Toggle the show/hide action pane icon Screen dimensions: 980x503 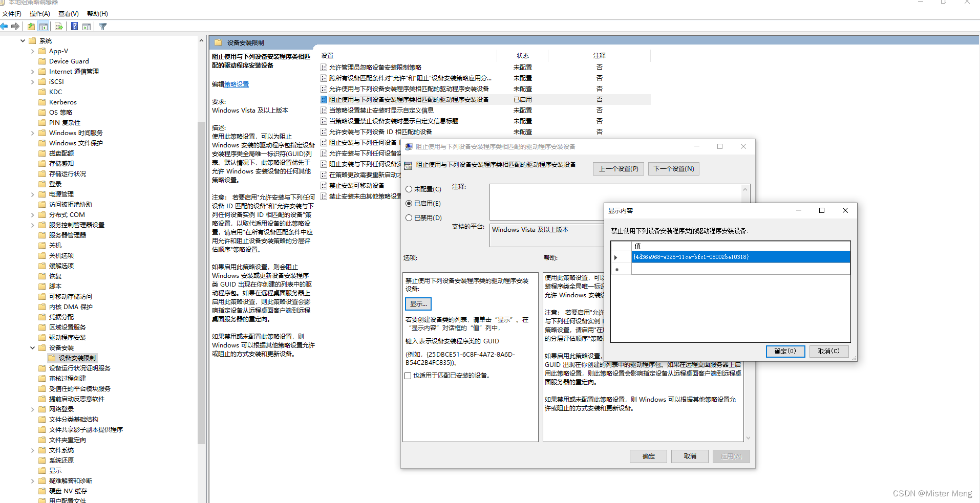pos(87,26)
